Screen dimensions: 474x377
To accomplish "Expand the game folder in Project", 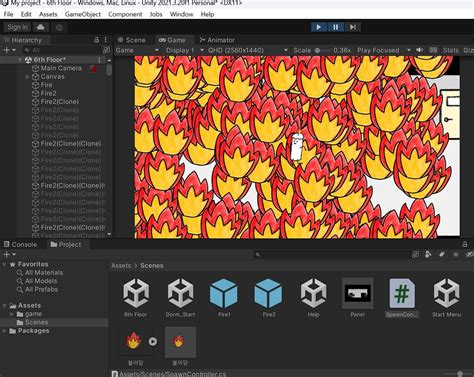I will (x=12, y=314).
